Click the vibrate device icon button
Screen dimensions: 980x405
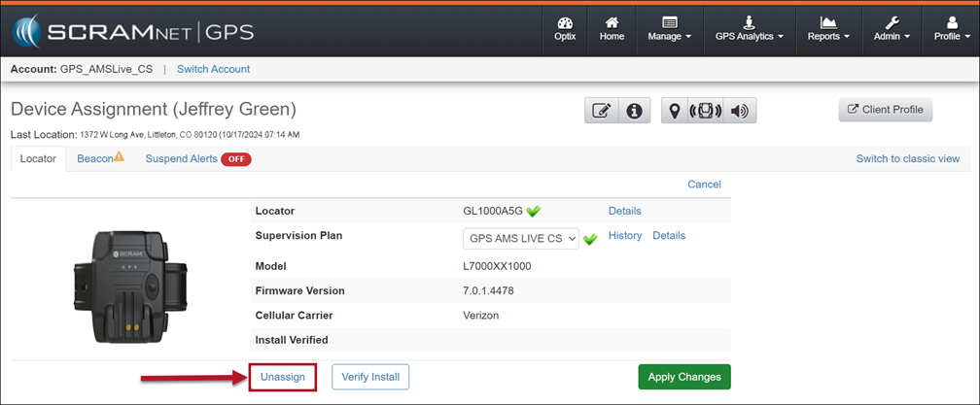706,111
